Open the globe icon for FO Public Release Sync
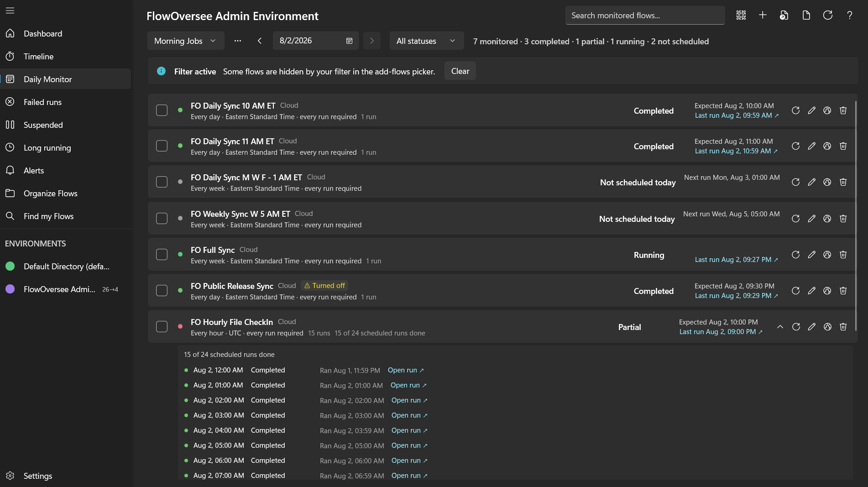 click(x=827, y=291)
